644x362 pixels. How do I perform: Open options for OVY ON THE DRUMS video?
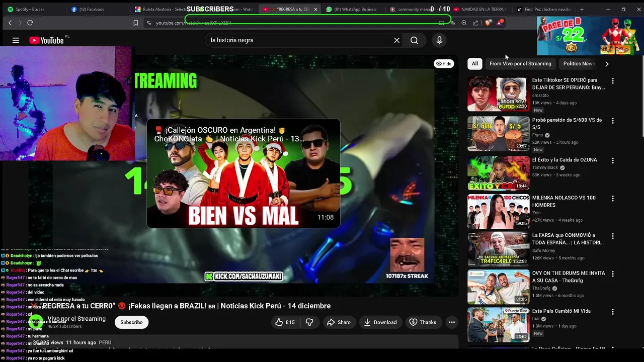tap(612, 274)
